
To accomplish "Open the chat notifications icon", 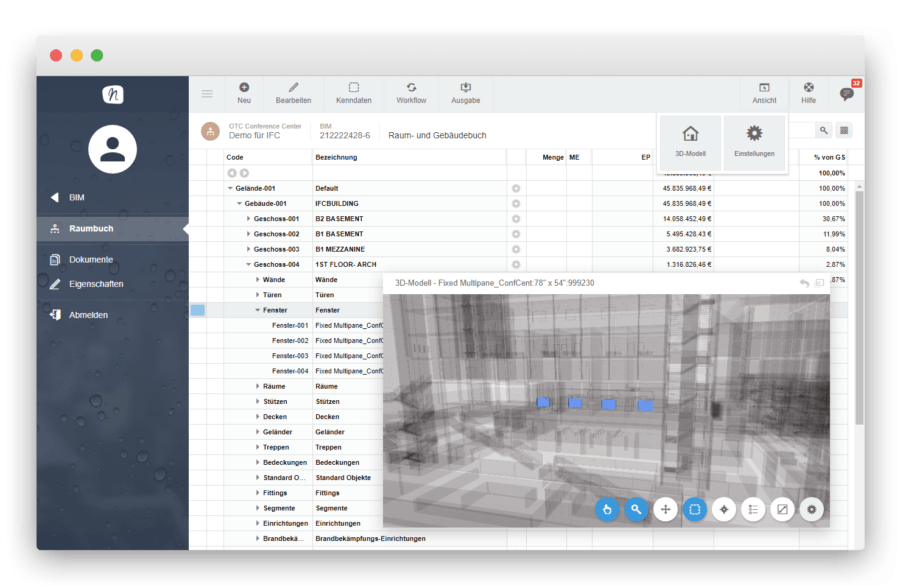I will (x=845, y=93).
